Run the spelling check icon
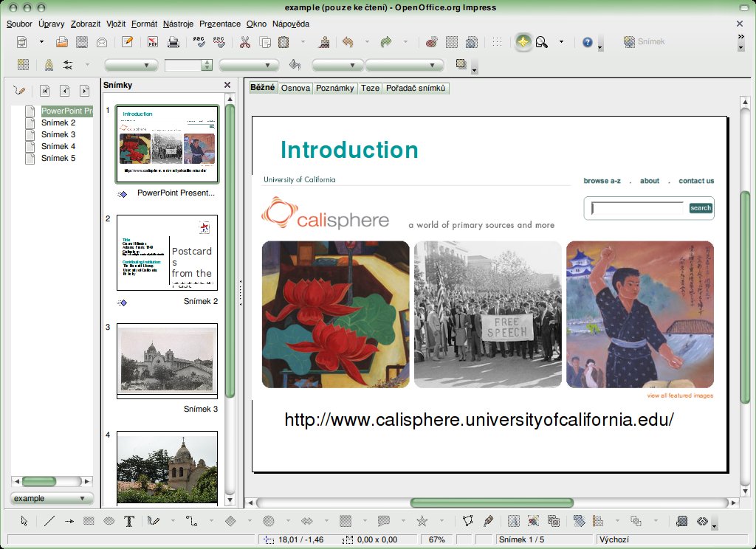The width and height of the screenshot is (756, 549). tap(199, 42)
